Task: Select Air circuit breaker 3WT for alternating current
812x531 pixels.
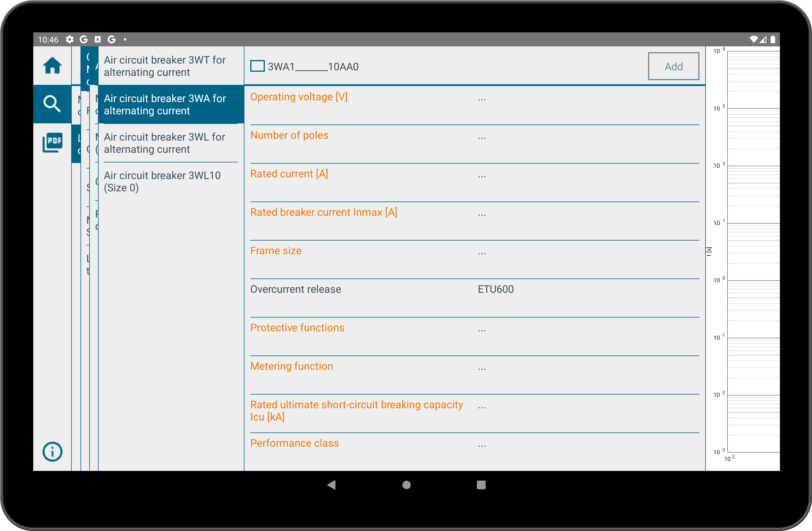Action: click(171, 66)
